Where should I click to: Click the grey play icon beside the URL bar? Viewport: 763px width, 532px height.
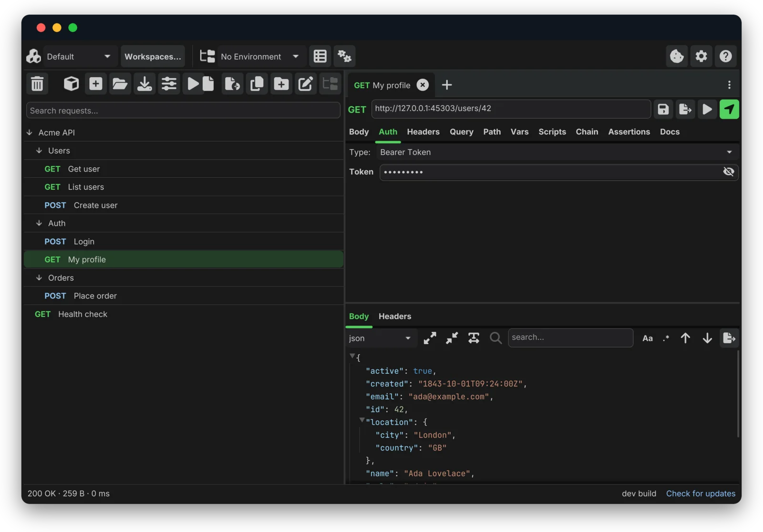[707, 109]
